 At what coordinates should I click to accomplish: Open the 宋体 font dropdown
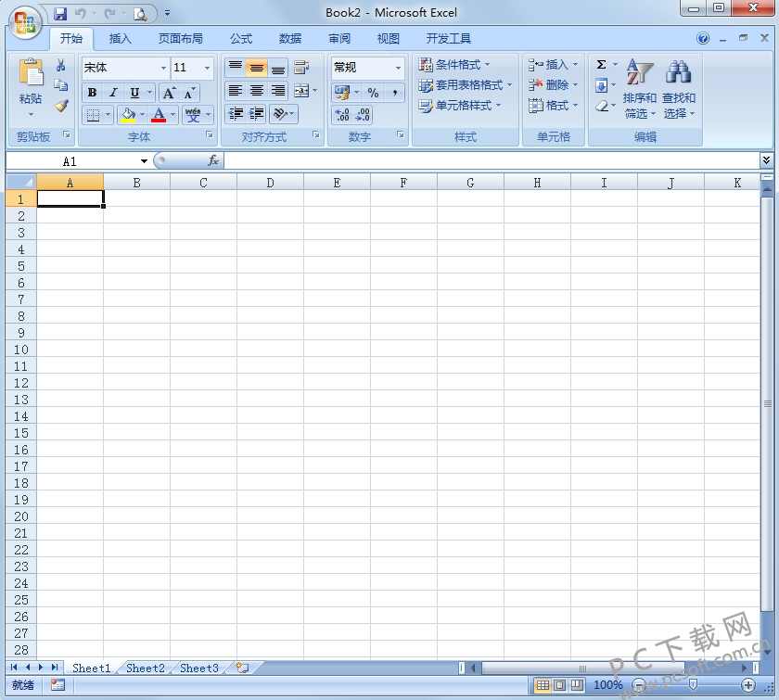161,67
